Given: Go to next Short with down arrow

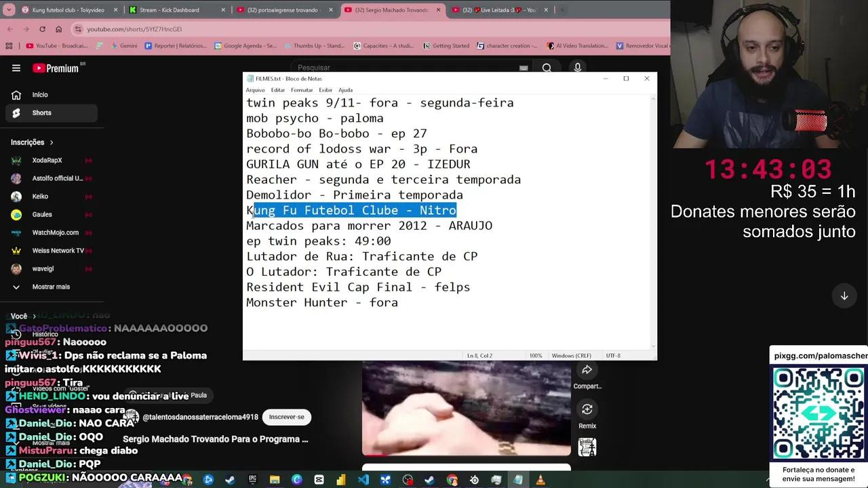Looking at the screenshot, I should point(844,296).
